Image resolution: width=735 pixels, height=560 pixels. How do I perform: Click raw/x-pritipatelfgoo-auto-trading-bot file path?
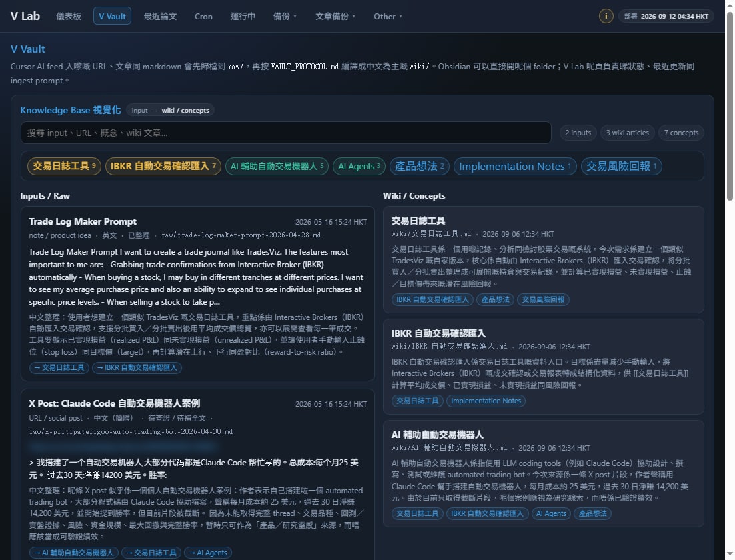[x=131, y=431]
